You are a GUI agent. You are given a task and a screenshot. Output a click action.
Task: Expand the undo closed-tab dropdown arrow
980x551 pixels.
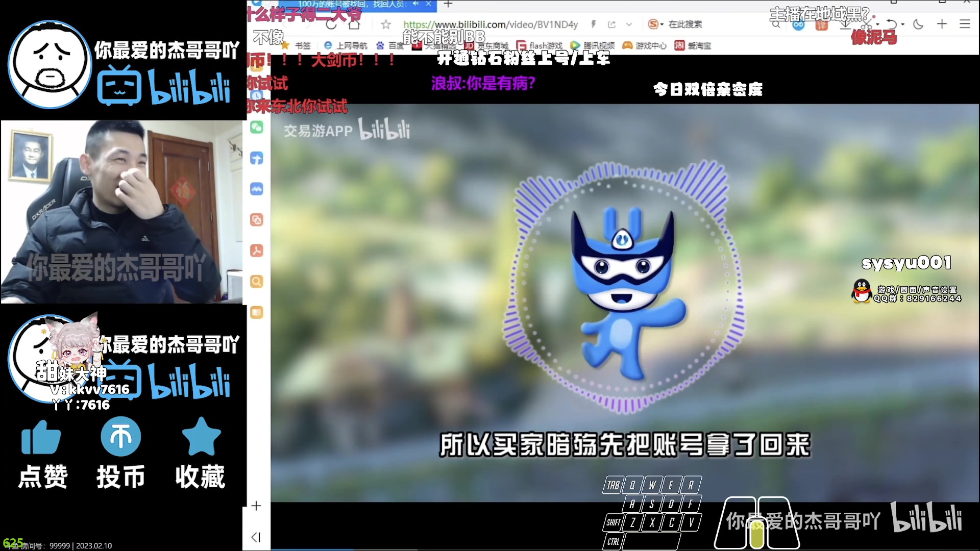pyautogui.click(x=902, y=24)
